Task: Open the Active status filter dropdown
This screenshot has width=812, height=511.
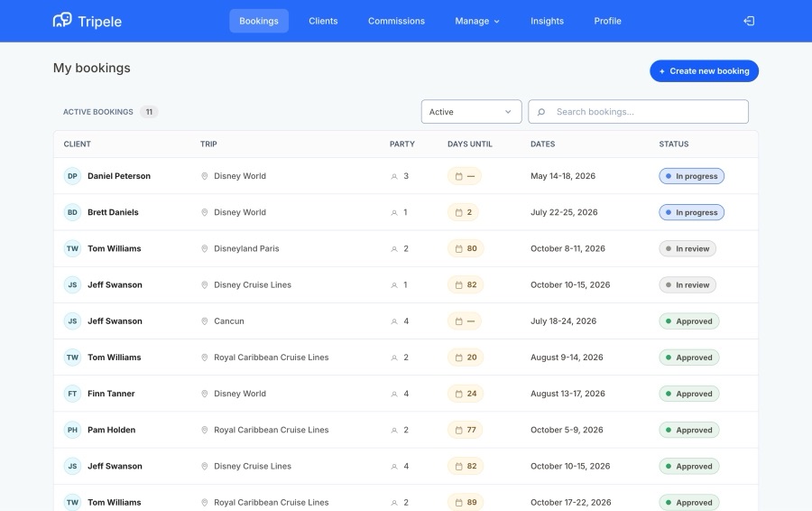Action: 471,112
